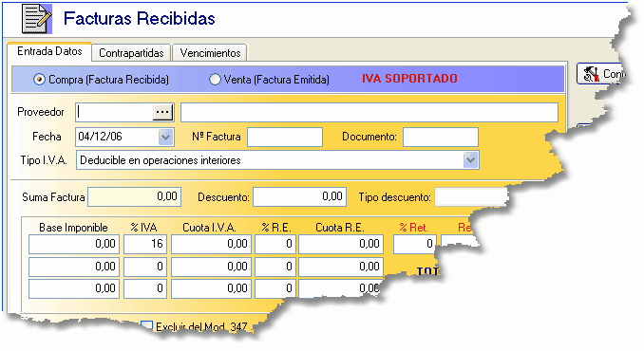Expand the Tipo I.V.A. dropdown arrow

pyautogui.click(x=470, y=160)
